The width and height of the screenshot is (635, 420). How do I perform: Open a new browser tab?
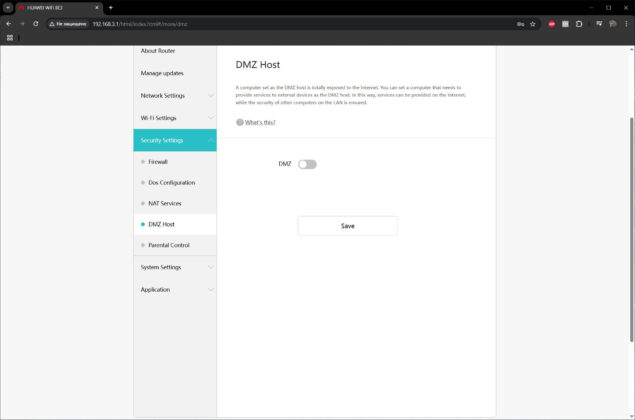pos(111,8)
